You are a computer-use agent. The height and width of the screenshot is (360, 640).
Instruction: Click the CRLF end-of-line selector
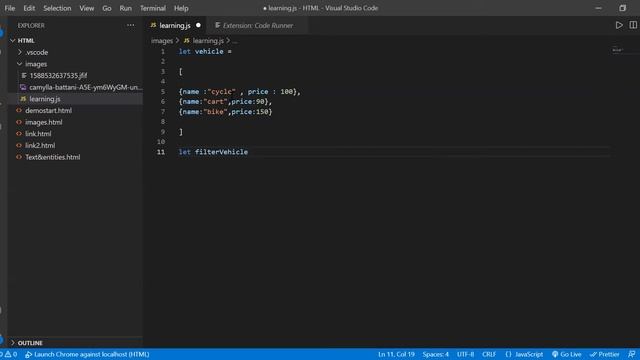pos(489,354)
